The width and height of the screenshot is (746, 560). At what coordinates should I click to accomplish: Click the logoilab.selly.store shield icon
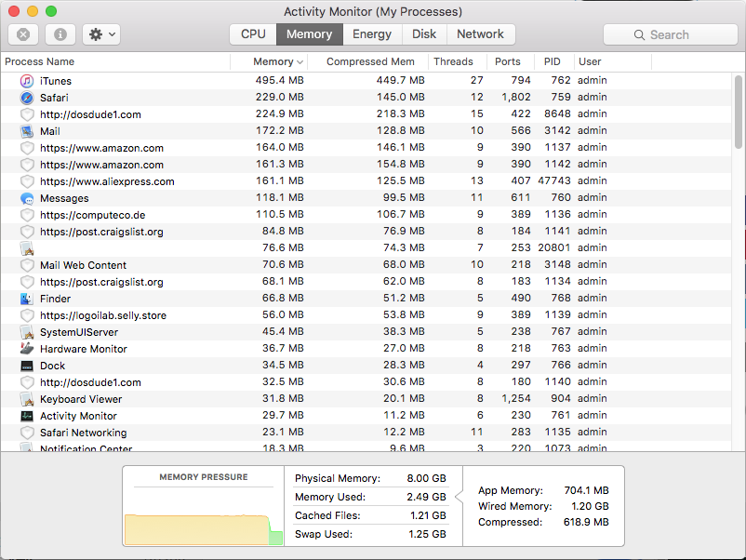pyautogui.click(x=27, y=315)
